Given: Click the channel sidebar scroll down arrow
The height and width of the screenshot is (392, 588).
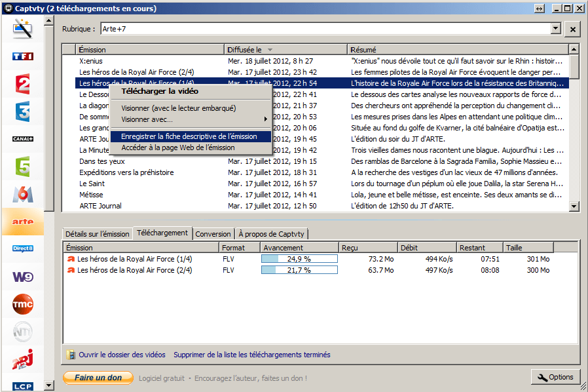Looking at the screenshot, I should tap(48, 385).
